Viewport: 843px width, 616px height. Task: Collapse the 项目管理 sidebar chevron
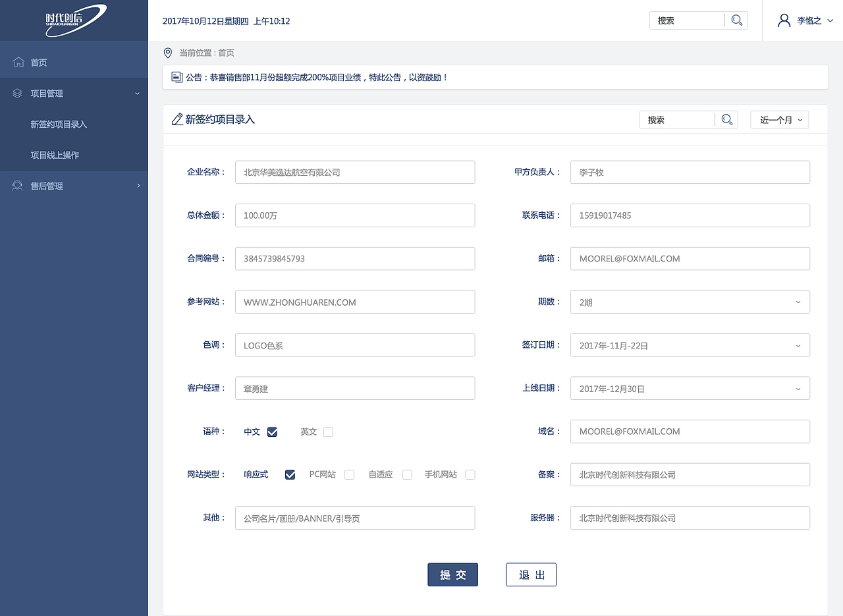pyautogui.click(x=138, y=94)
